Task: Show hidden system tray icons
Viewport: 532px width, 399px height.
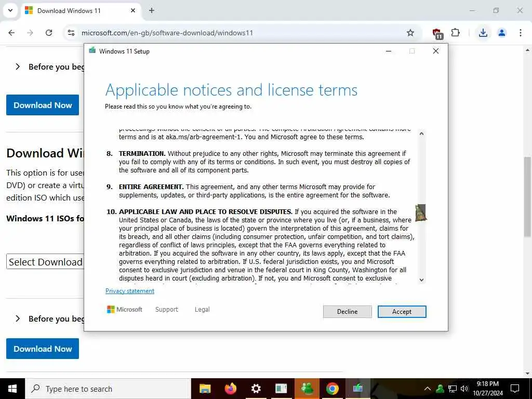Action: point(428,389)
